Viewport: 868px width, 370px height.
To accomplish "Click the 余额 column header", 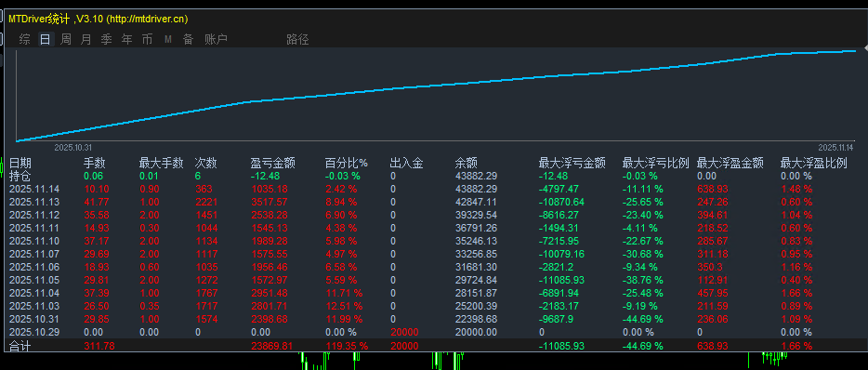I will [x=467, y=164].
